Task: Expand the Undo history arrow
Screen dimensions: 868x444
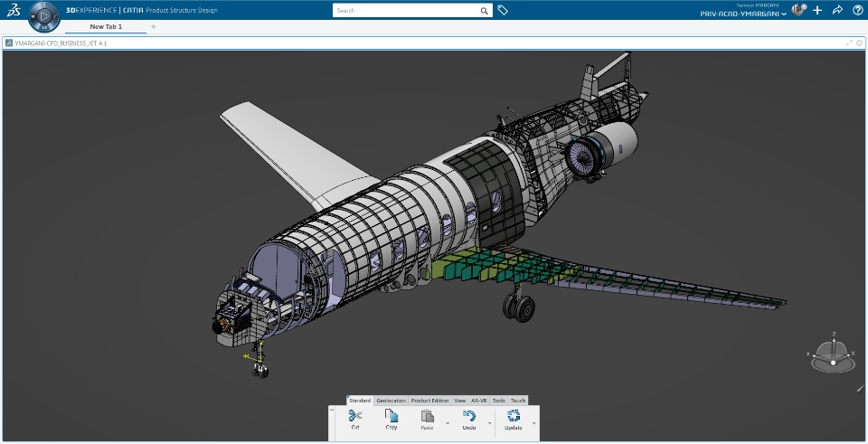Action: [489, 423]
